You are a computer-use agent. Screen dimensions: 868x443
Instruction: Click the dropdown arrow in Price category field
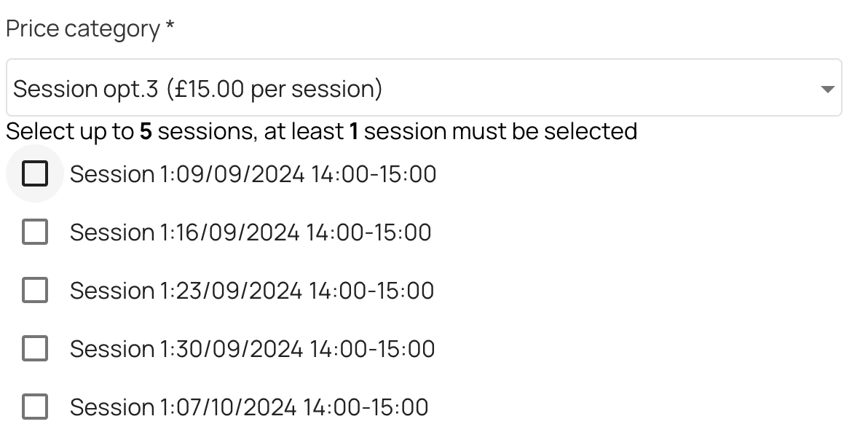pyautogui.click(x=826, y=89)
